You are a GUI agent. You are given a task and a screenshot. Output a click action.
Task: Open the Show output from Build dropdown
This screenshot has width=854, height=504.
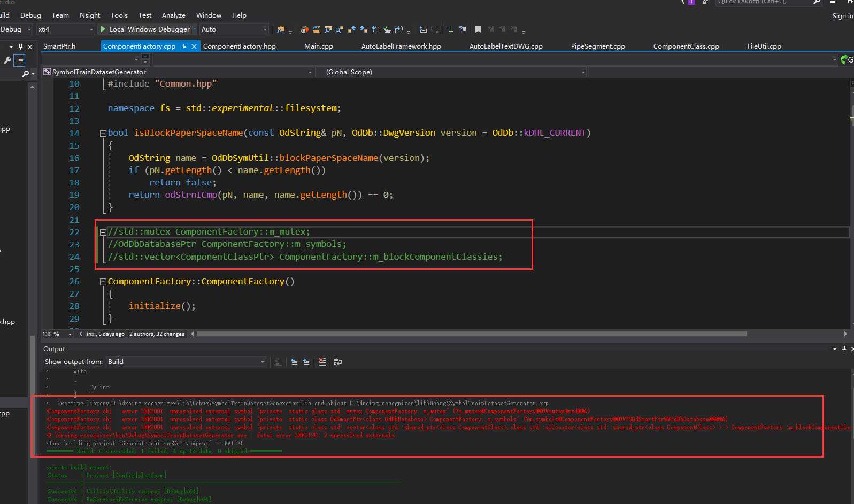[186, 362]
